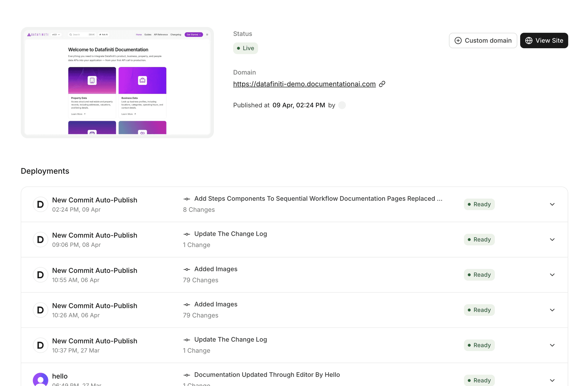Viewport: 588px width, 386px height.
Task: Expand the 09:06 PM, 08 Apr deployment
Action: pos(552,240)
